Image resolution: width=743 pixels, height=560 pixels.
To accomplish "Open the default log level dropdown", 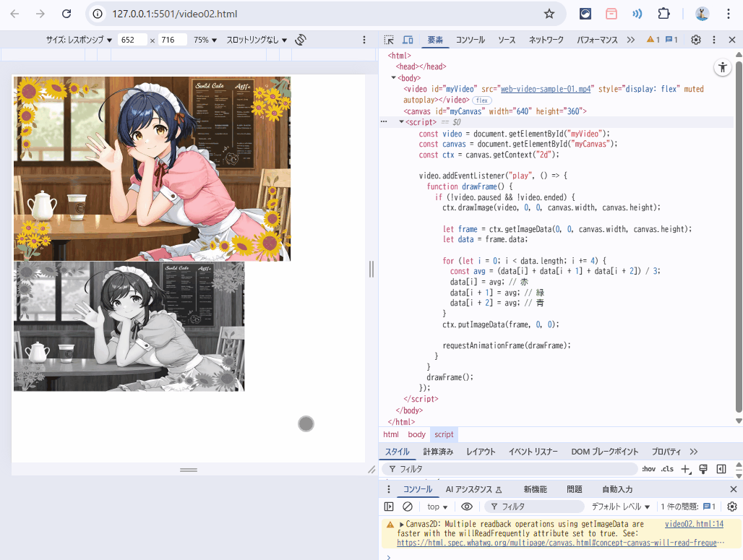I will tap(621, 507).
